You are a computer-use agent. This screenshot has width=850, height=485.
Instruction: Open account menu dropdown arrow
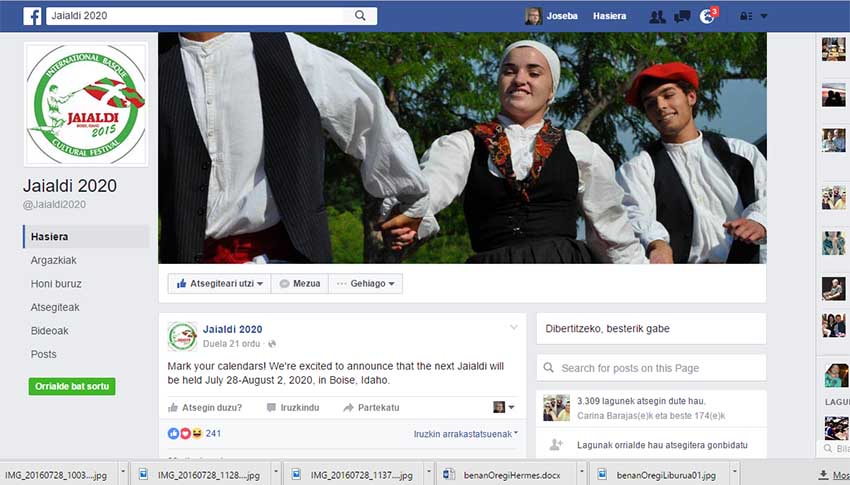point(764,16)
